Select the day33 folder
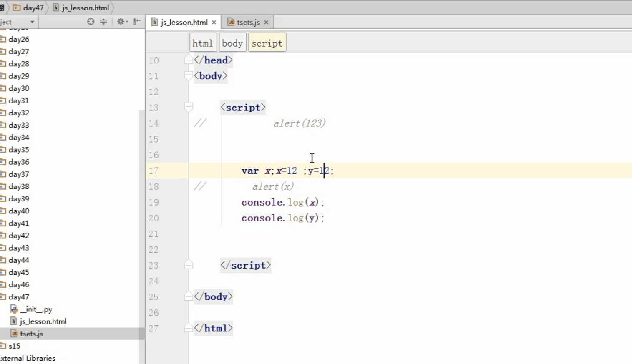Image resolution: width=632 pixels, height=364 pixels. tap(18, 125)
